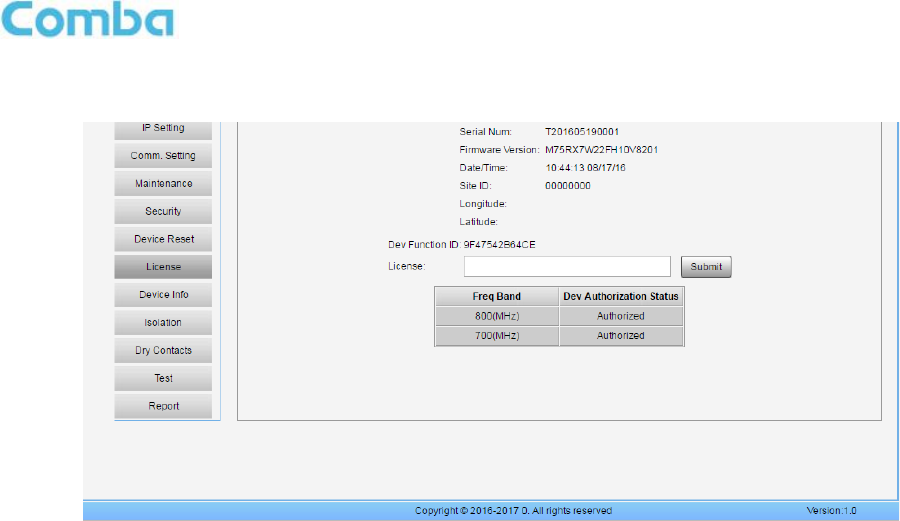Viewport: 900px width, 521px height.
Task: Select Dev Function ID 9F47542B64CE
Action: [x=499, y=245]
